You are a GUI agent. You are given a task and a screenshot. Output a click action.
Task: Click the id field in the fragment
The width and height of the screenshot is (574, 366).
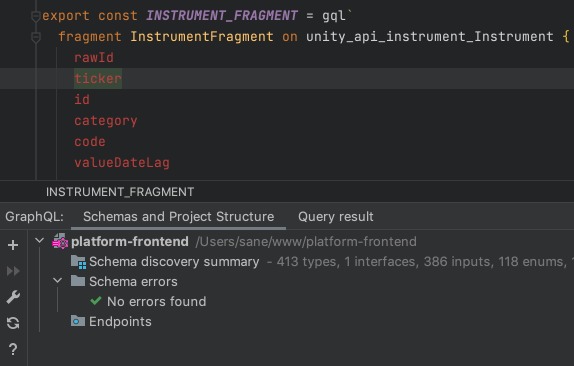coord(82,100)
